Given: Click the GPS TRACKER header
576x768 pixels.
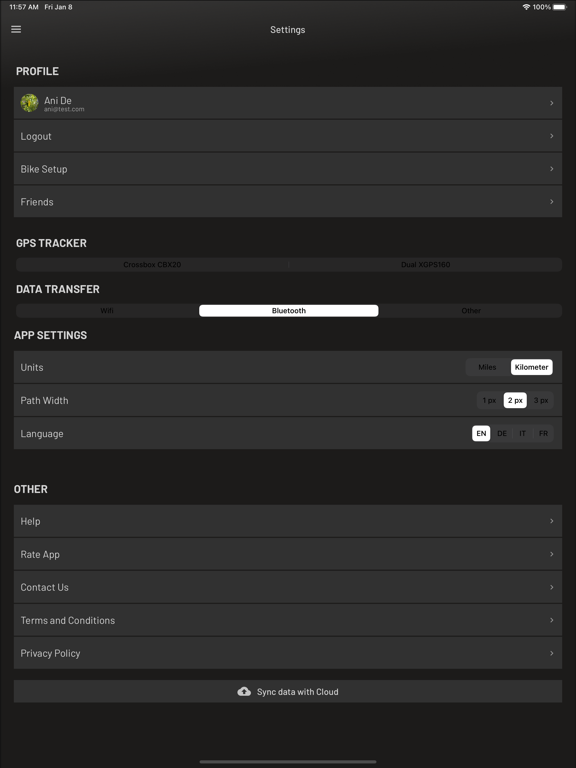Looking at the screenshot, I should [x=51, y=243].
